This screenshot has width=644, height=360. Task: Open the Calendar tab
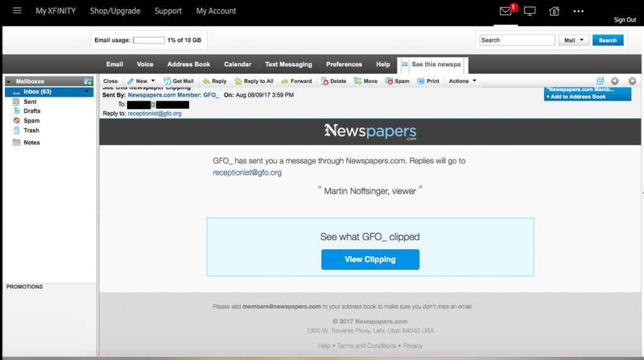(x=238, y=64)
